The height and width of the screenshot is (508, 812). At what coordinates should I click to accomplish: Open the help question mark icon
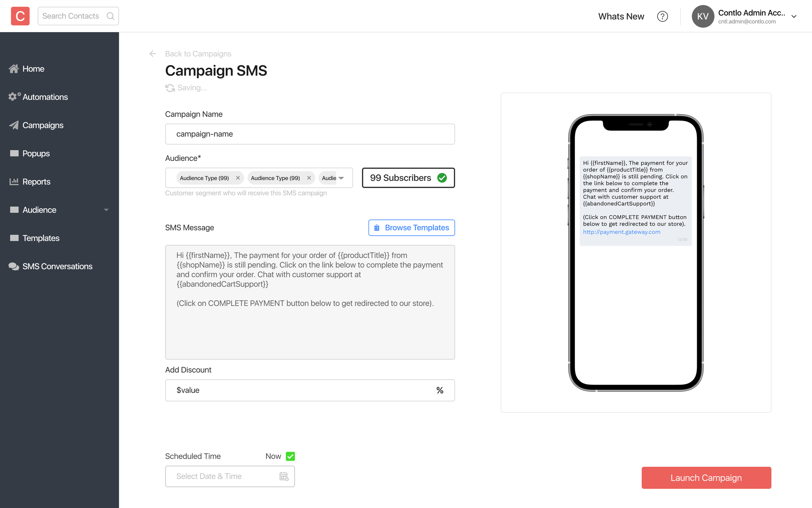[662, 16]
